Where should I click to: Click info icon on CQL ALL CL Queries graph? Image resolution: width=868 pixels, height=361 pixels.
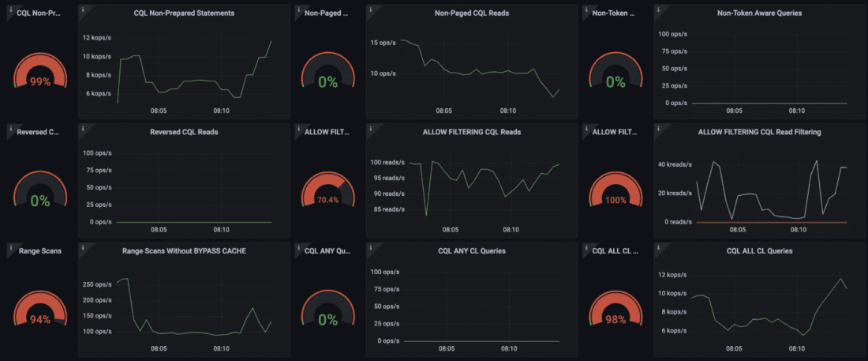click(658, 246)
